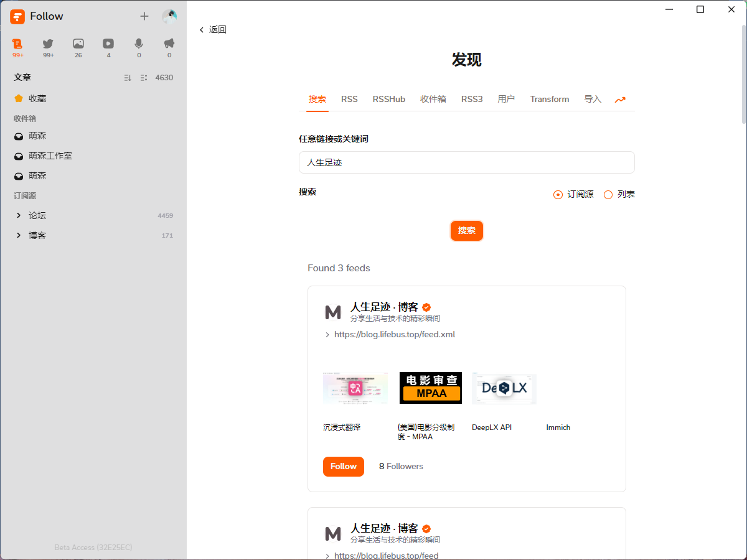Viewport: 747px width, 560px height.
Task: Click the trending arrow icon tab
Action: (x=620, y=100)
